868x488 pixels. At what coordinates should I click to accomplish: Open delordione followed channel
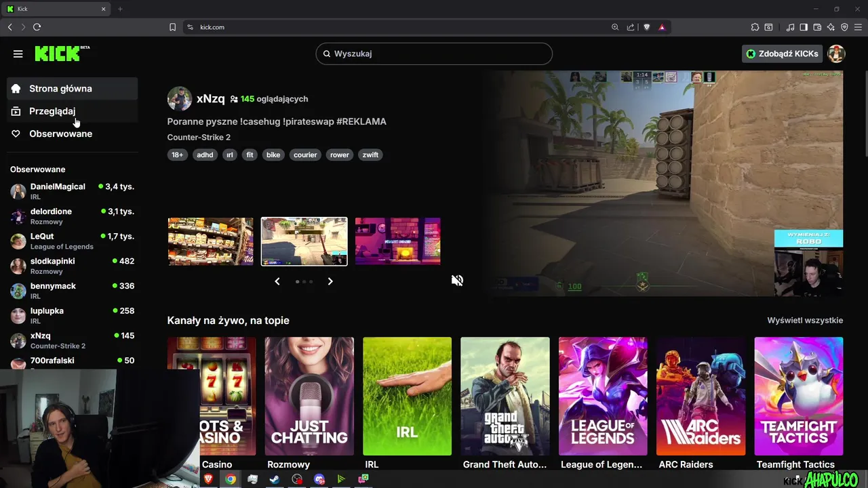[73, 216]
